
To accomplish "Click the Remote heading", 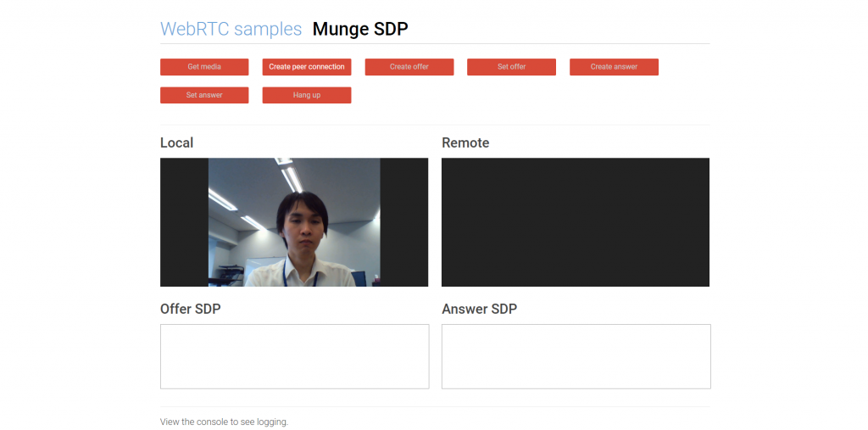I will pos(465,143).
